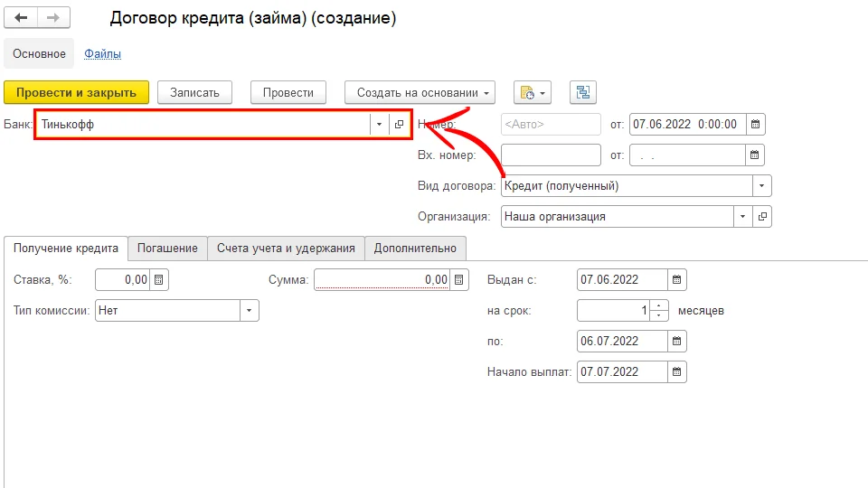The width and height of the screenshot is (868, 488).
Task: Click the Провести и закрыть button
Action: tap(76, 92)
